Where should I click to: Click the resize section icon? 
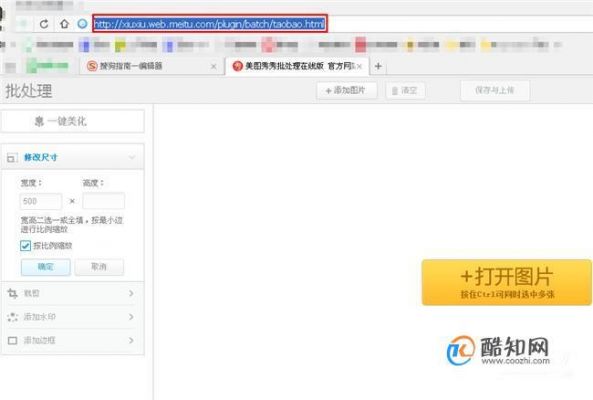pyautogui.click(x=12, y=157)
